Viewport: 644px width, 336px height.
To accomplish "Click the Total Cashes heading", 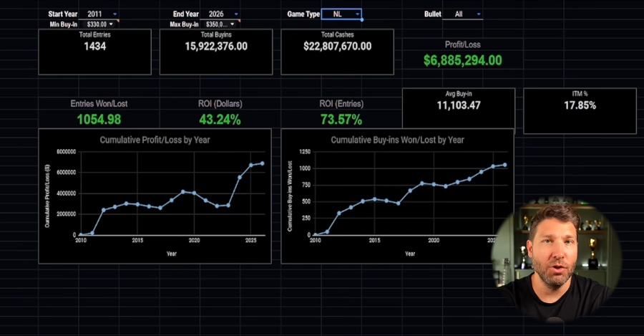I will coord(337,34).
